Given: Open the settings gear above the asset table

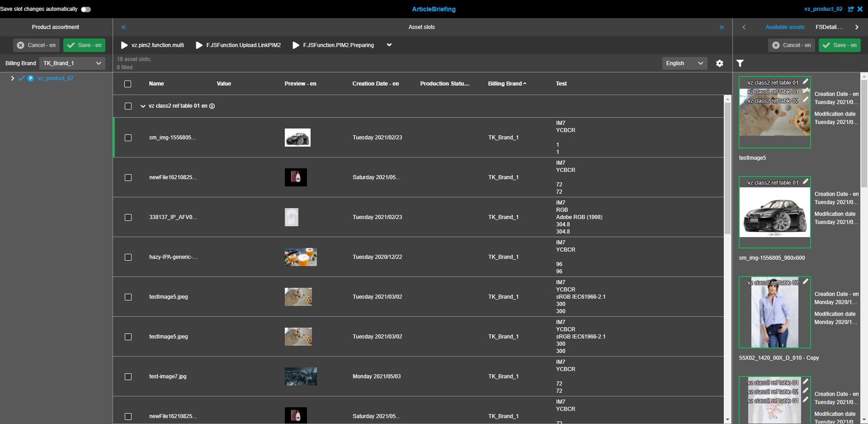Looking at the screenshot, I should pyautogui.click(x=720, y=63).
